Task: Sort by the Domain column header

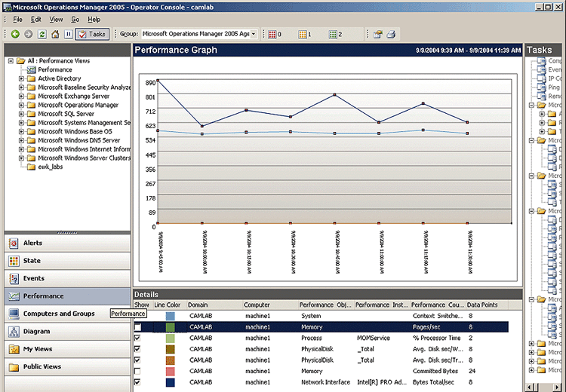Action: (214, 305)
